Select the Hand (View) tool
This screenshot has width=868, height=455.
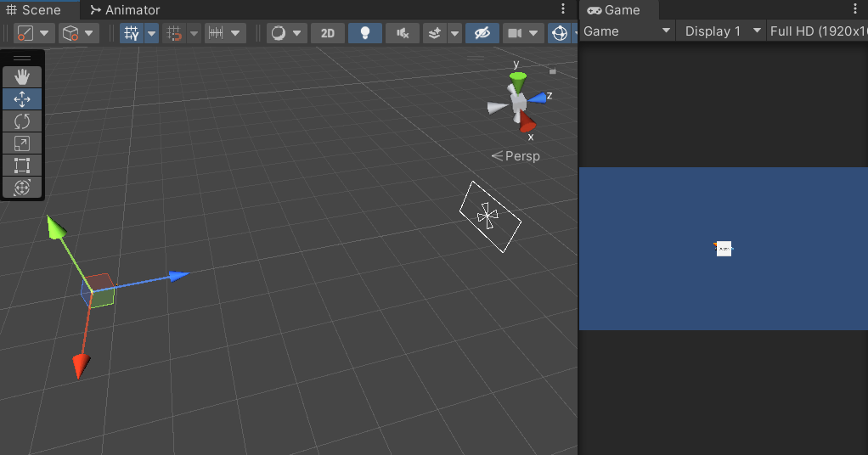click(22, 77)
